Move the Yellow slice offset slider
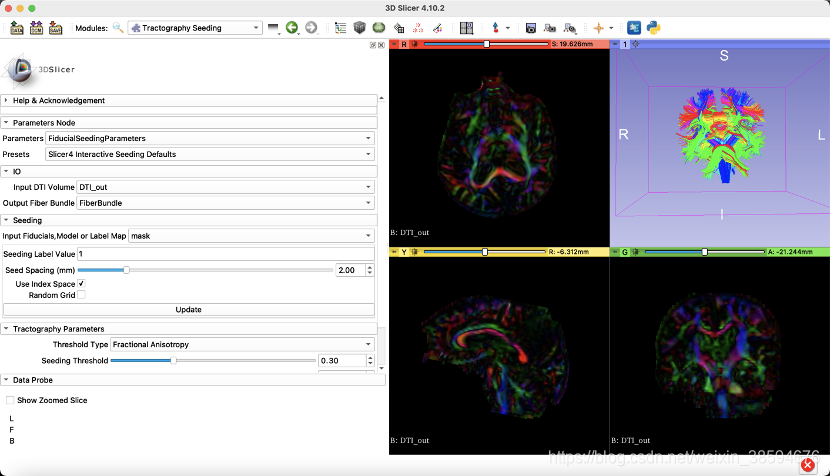This screenshot has height=476, width=830. click(x=484, y=252)
